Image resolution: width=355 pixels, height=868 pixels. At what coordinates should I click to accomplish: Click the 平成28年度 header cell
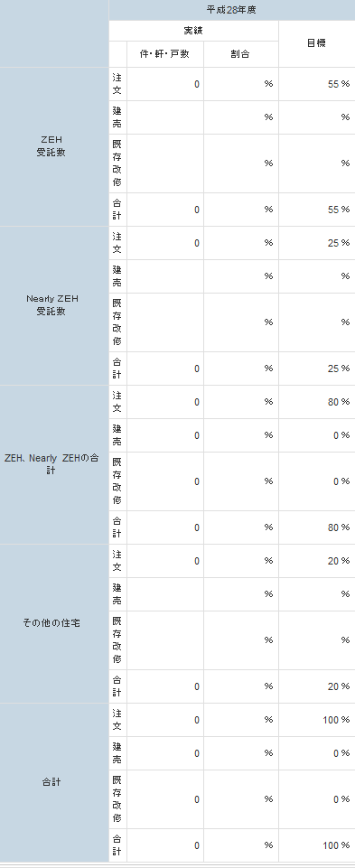pos(232,10)
